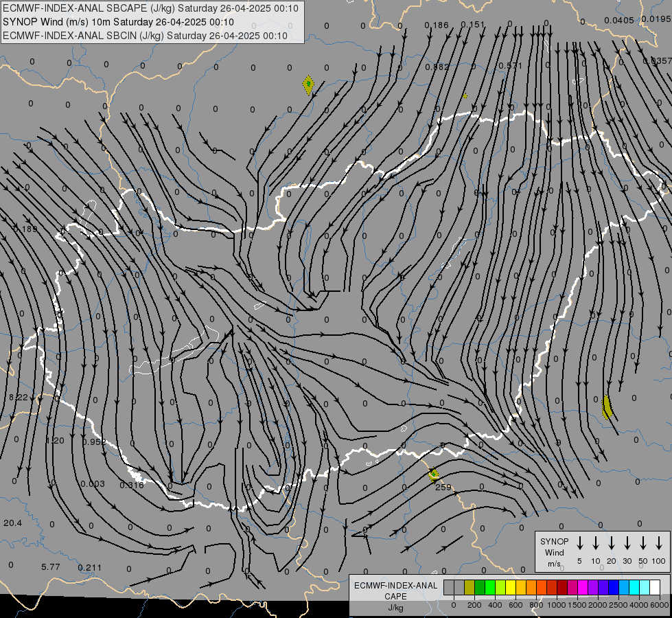This screenshot has width=672, height=618.
Task: Click the 100 m/s wind arrow in legend
Action: [x=659, y=543]
